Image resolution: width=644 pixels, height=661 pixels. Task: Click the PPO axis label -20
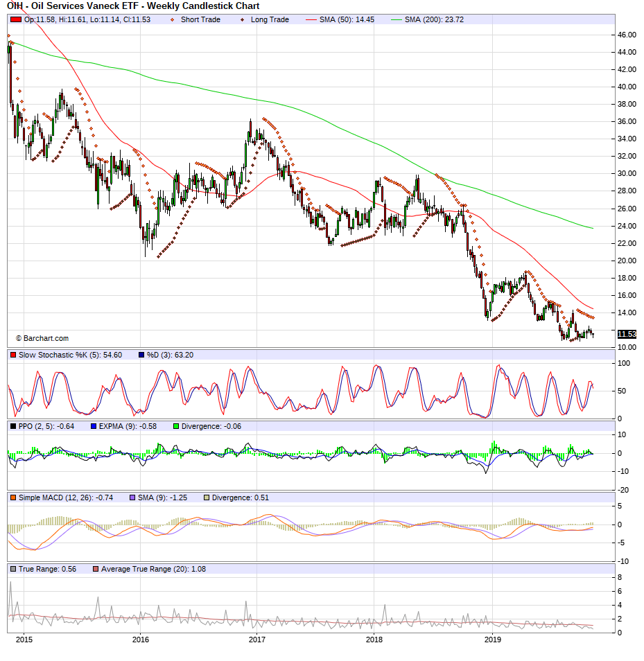click(623, 490)
